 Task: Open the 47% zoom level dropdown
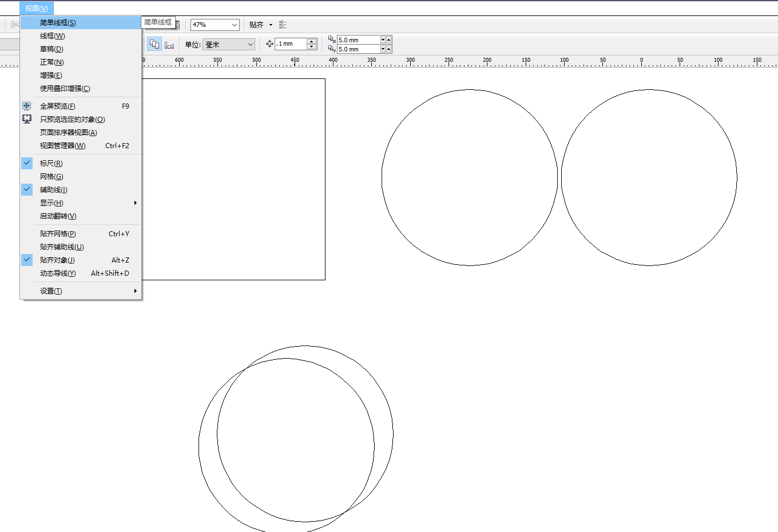[235, 25]
